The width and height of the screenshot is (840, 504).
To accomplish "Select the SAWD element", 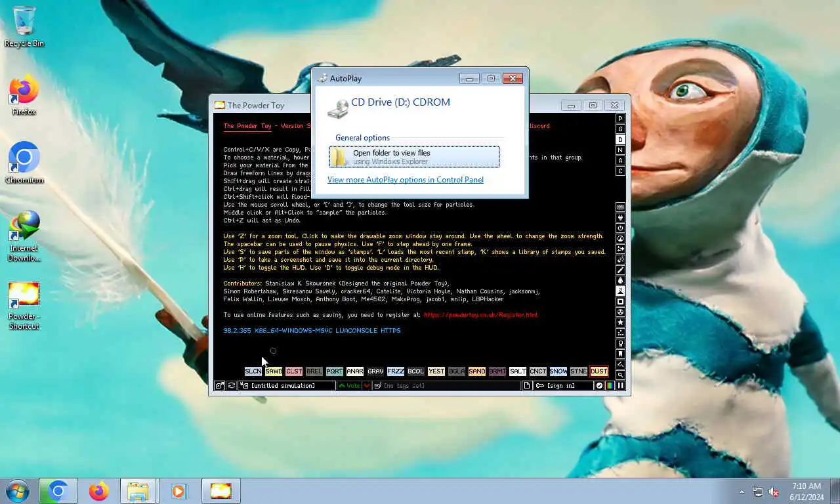I will pyautogui.click(x=274, y=371).
